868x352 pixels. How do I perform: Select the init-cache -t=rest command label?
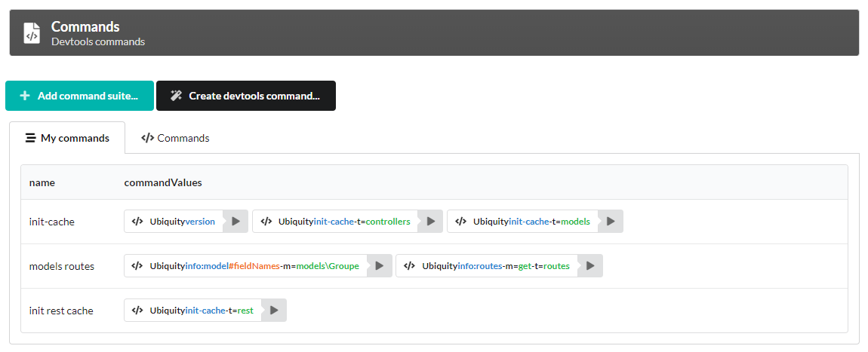[202, 311]
